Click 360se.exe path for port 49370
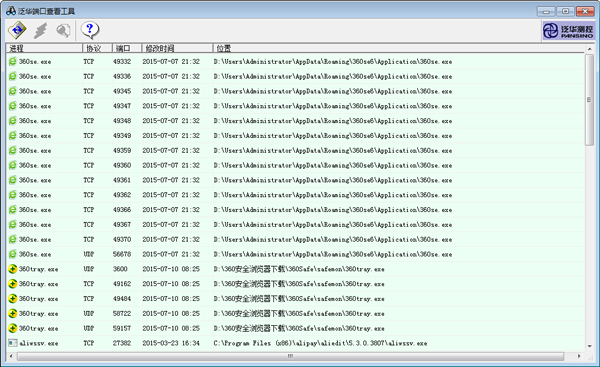Viewport: 600px width, 367px height. pyautogui.click(x=333, y=240)
